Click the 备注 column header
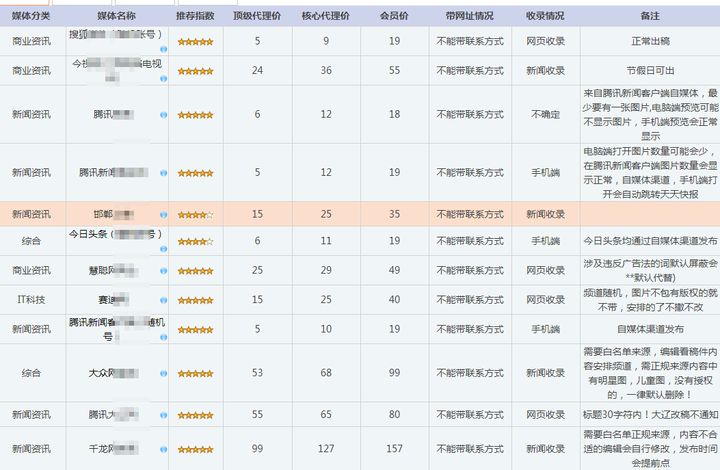 (x=650, y=16)
